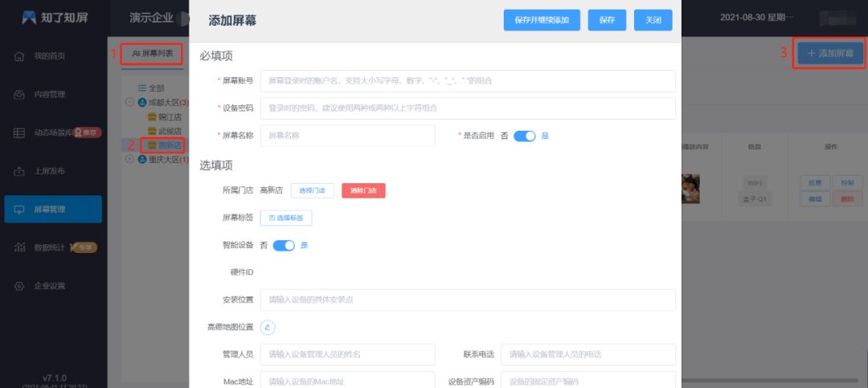Open 上屏发布 in the sidebar

50,171
